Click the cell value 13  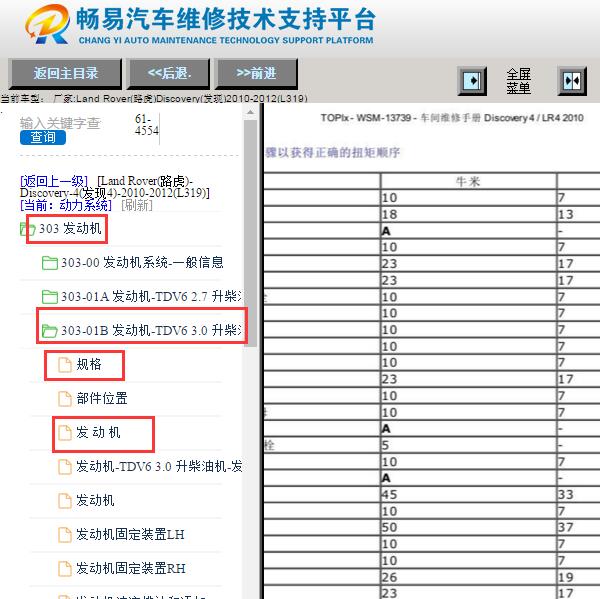click(x=566, y=214)
